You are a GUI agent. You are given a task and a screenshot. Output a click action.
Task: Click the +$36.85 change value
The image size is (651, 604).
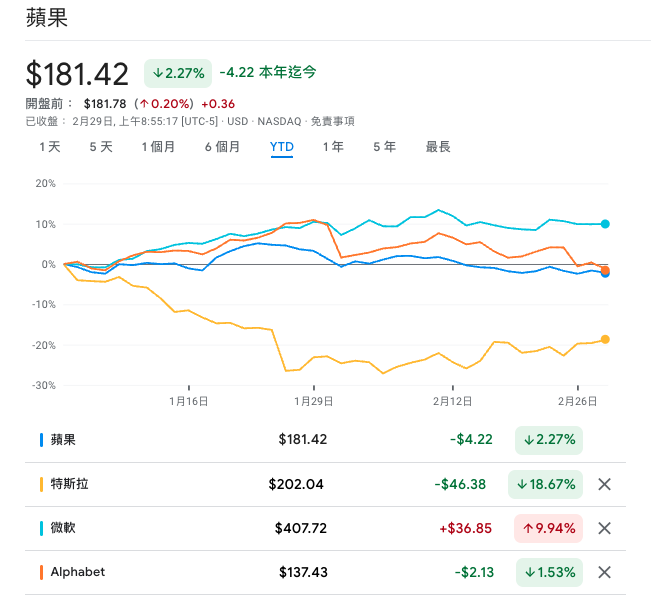(x=465, y=528)
